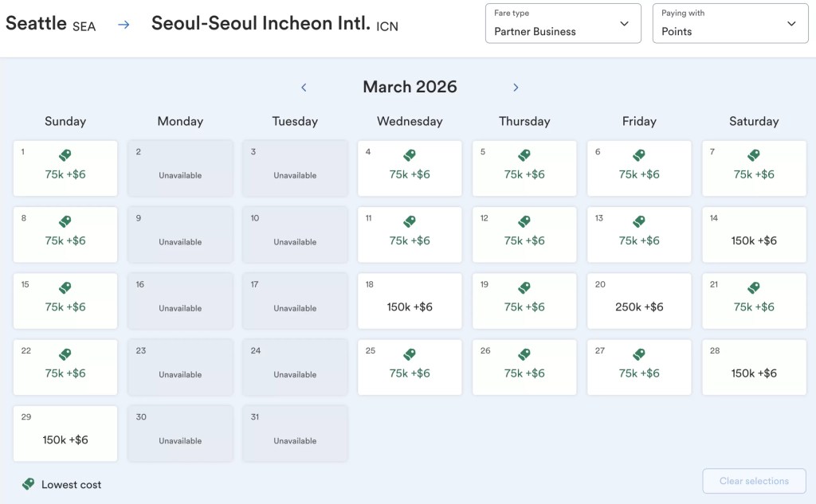This screenshot has height=504, width=816.
Task: Open the Fare type dropdown
Action: (x=563, y=23)
